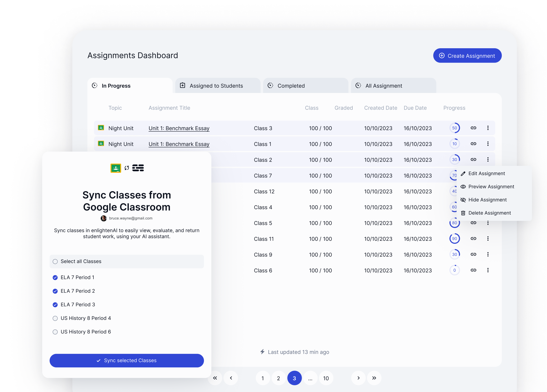This screenshot has width=547, height=392.
Task: Click progress ring showing 10 for Class 1
Action: click(x=455, y=144)
